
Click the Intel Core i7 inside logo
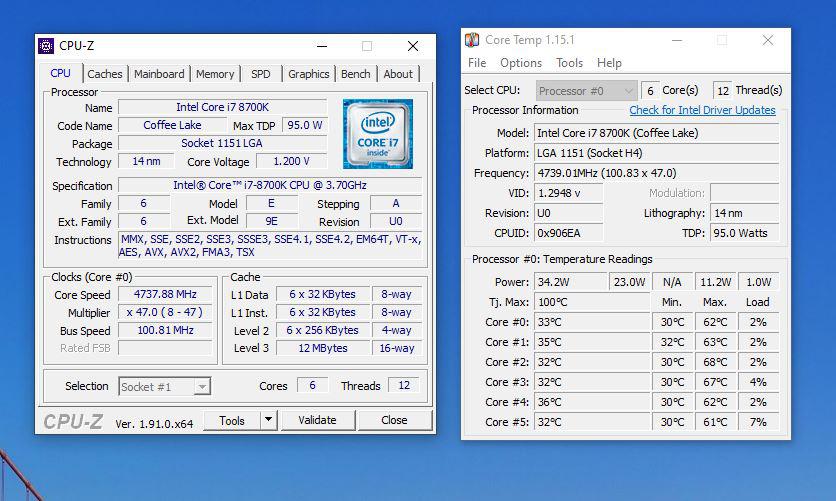coord(377,134)
